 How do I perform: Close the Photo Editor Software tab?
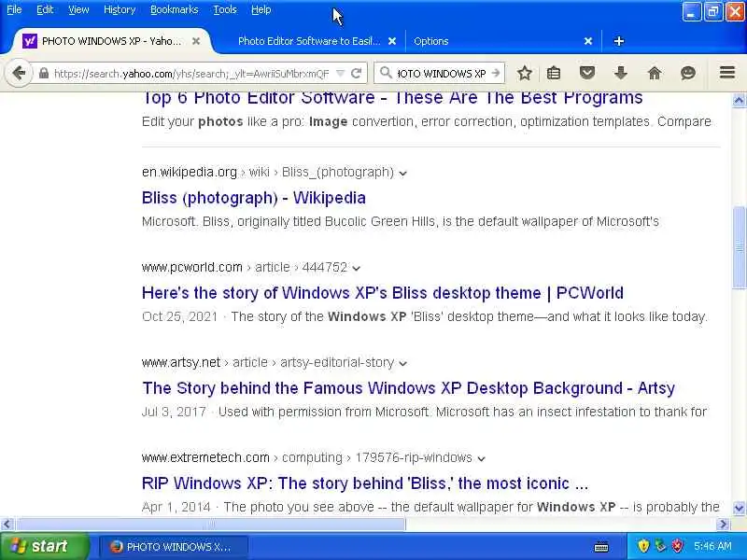392,41
